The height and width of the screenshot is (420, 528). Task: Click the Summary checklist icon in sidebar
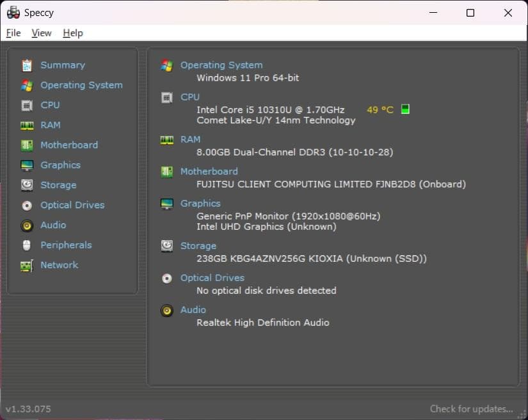coord(26,65)
